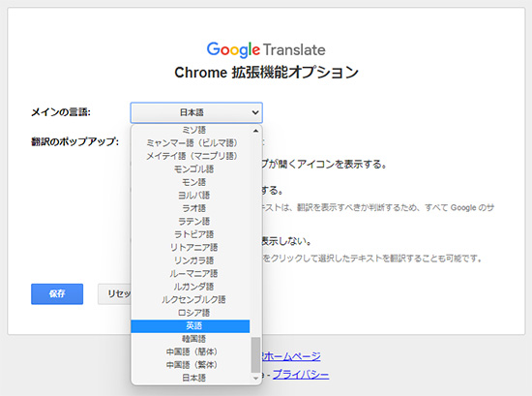This screenshot has width=532, height=396.
Task: Open the メインの言語 dropdown showing 日本語
Action: (196, 112)
